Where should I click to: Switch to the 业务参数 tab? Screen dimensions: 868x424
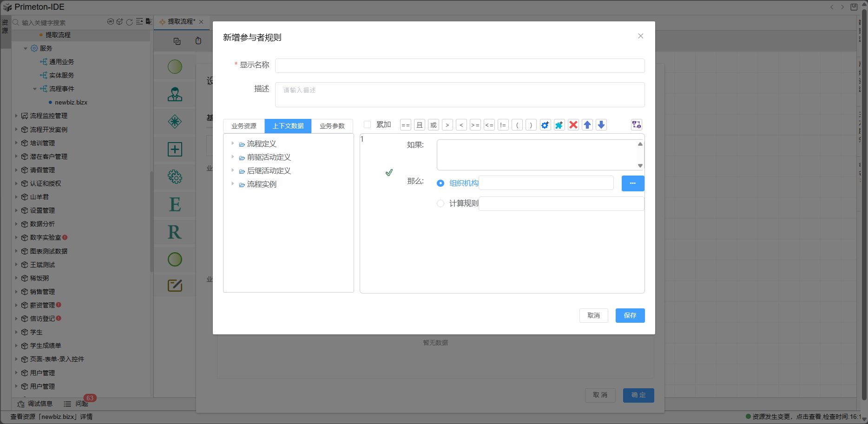click(x=332, y=126)
